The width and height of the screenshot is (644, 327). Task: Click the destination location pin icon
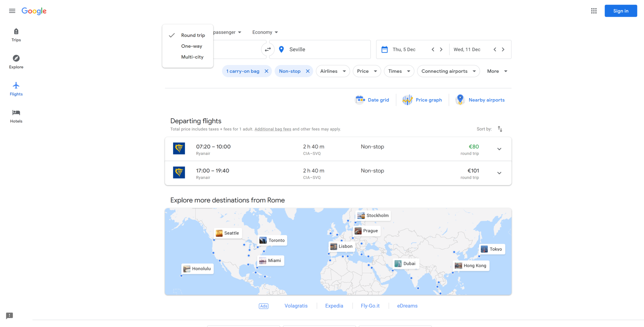(x=281, y=49)
